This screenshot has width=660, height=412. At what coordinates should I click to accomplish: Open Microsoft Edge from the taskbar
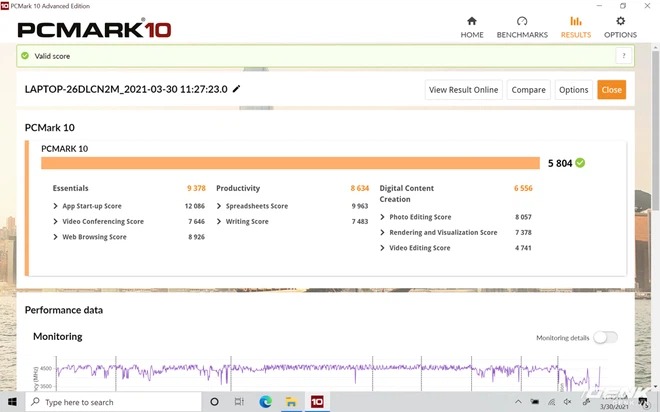click(x=266, y=402)
